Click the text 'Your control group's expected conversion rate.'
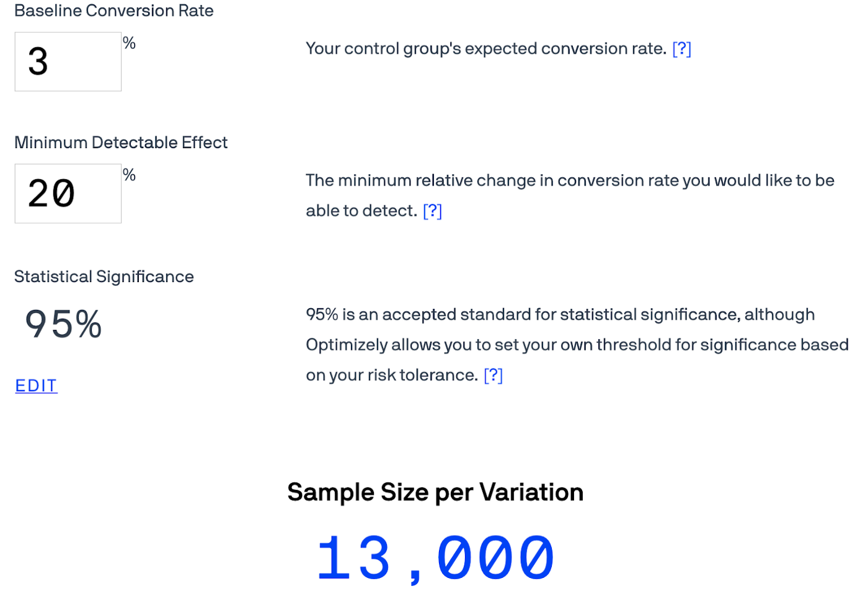Viewport: 868px width, 599px height. coord(485,49)
